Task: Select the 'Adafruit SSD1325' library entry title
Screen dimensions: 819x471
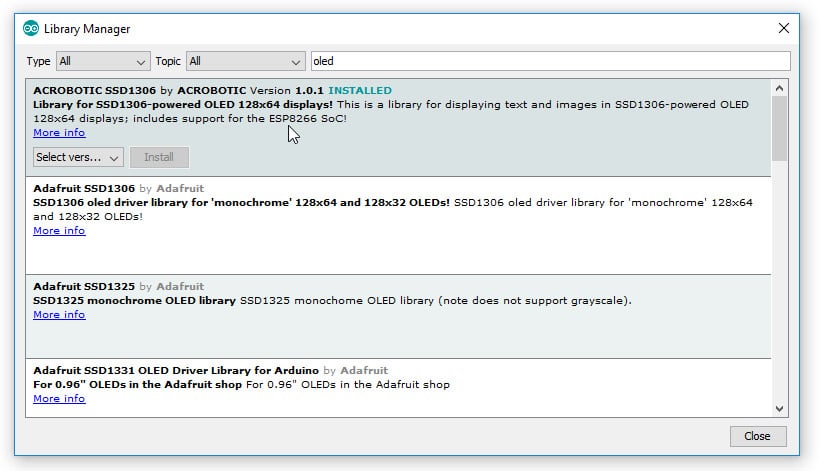Action: (84, 287)
